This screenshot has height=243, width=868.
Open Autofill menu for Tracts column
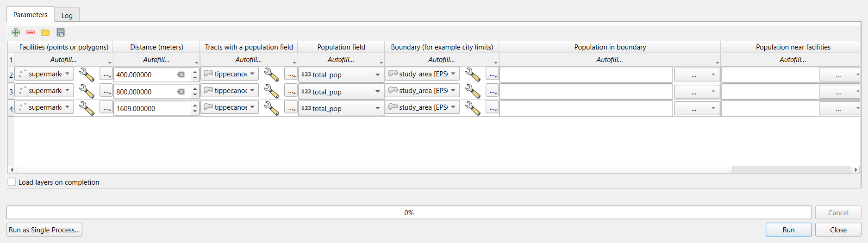249,60
